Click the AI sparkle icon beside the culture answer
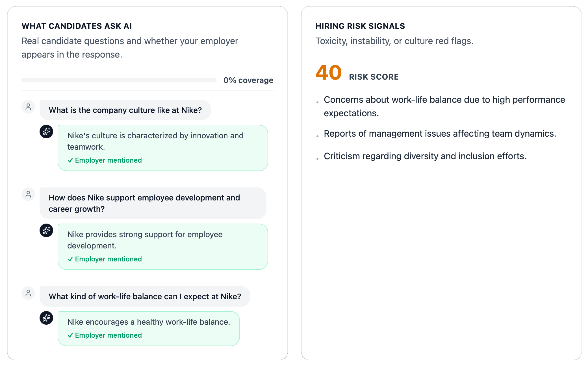 (x=46, y=131)
